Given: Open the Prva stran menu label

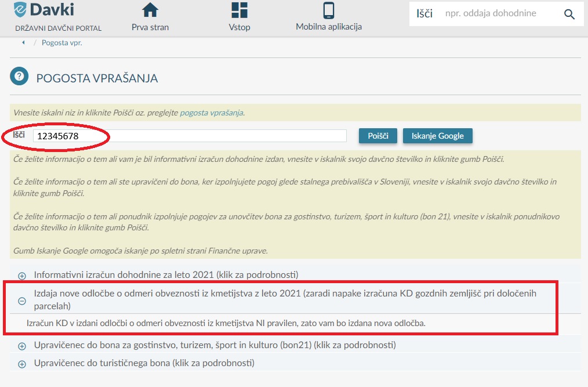Looking at the screenshot, I should [x=150, y=27].
